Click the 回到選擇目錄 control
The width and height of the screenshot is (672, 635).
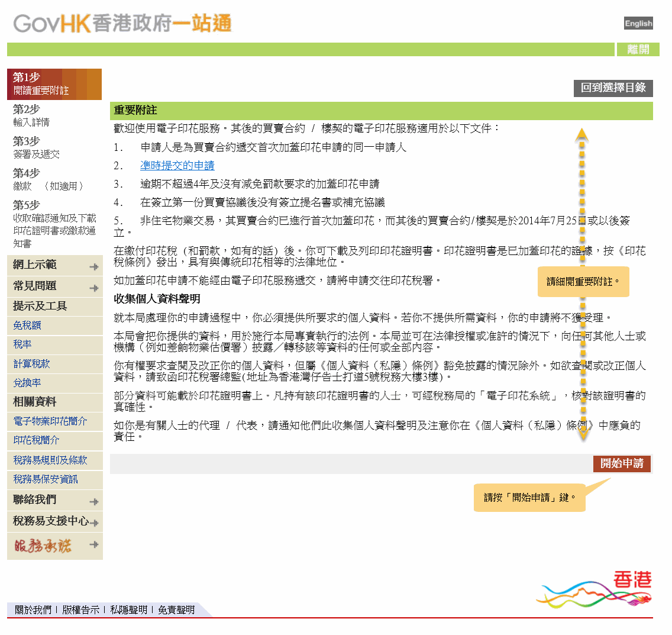click(x=614, y=88)
